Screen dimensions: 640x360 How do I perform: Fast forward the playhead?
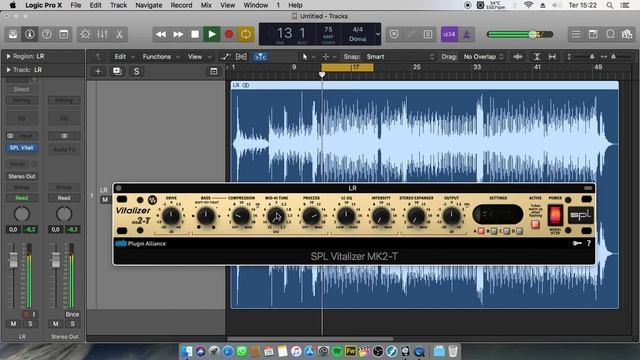[178, 34]
